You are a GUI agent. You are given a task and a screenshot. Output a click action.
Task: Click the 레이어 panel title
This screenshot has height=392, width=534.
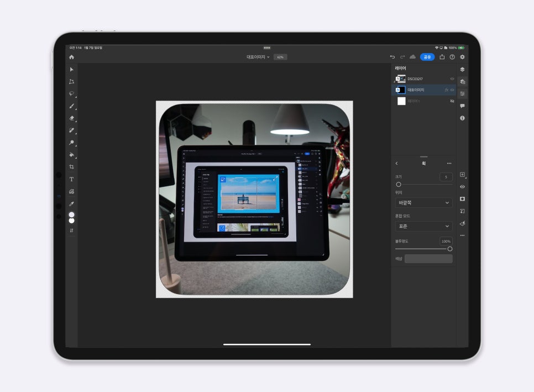click(400, 68)
